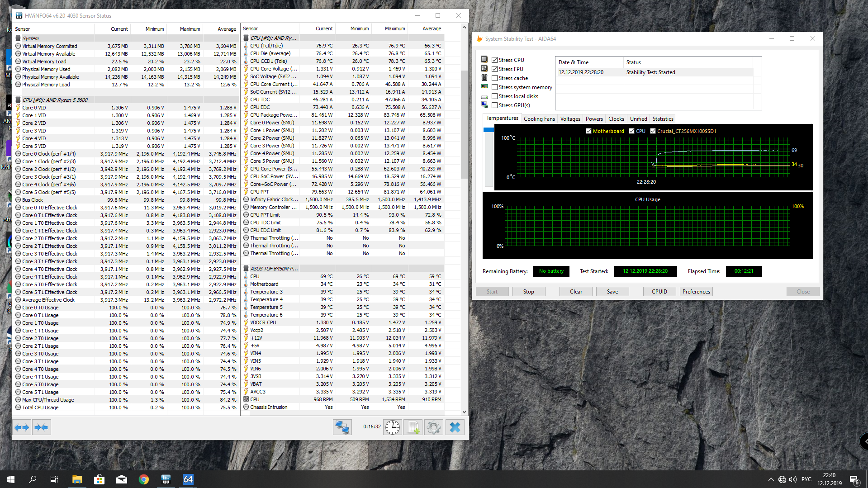Screen dimensions: 868x488
Task: Enable Stress GPU(s) checkbox
Action: (495, 105)
